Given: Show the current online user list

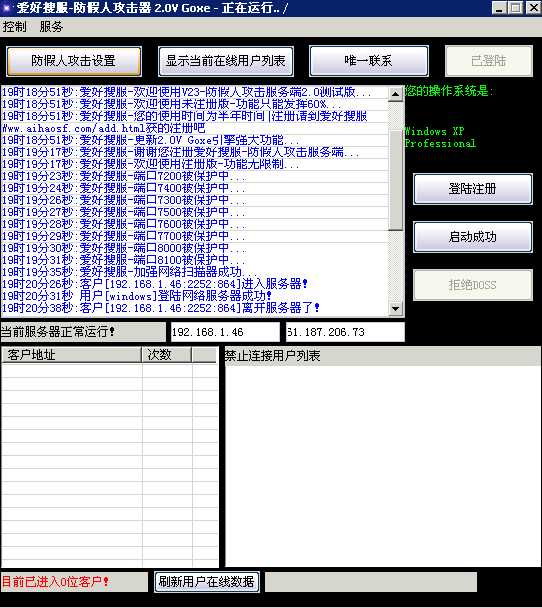Looking at the screenshot, I should tap(226, 61).
